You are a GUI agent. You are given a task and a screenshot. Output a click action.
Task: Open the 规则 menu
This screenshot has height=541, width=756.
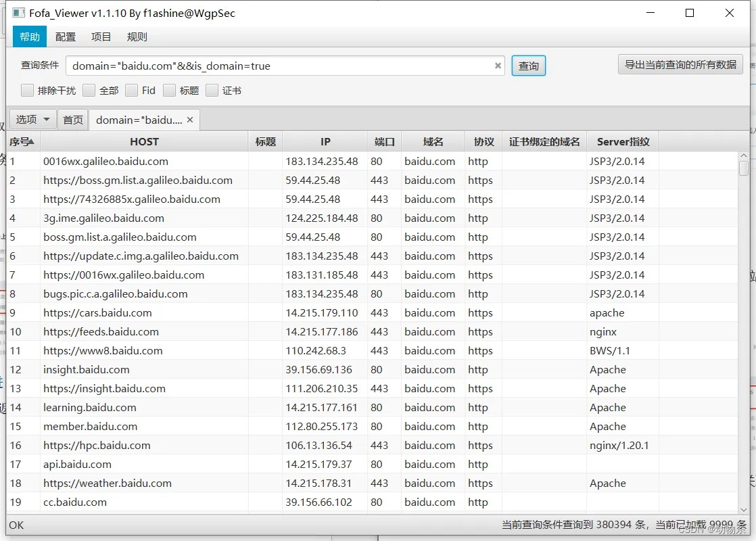137,37
